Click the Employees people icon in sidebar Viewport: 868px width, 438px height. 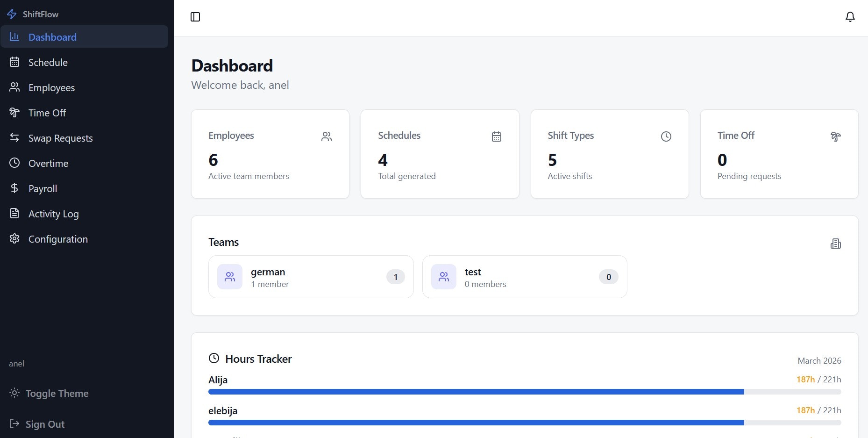tap(14, 87)
